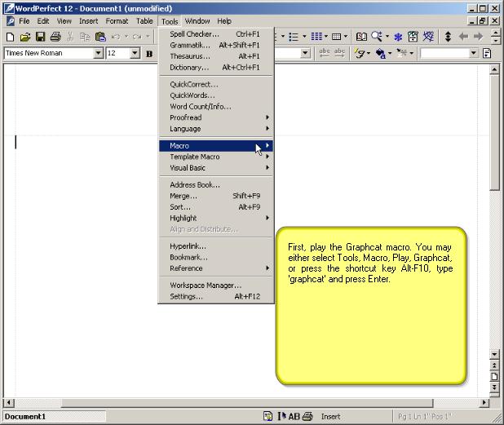Expand the QuickFonts dropdown arrow
The height and width of the screenshot is (425, 504).
tap(369, 53)
